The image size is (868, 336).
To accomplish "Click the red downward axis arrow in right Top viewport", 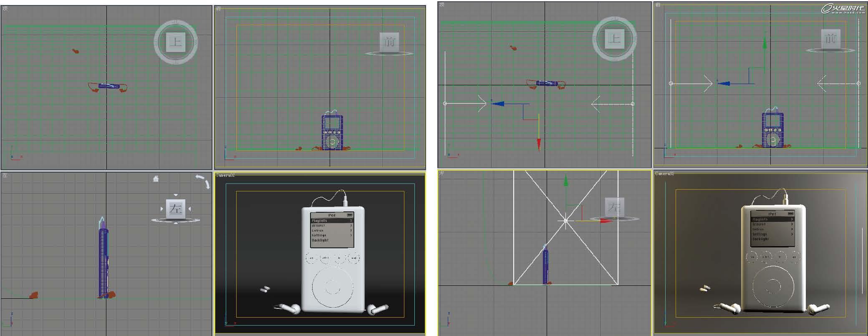I will [x=539, y=144].
